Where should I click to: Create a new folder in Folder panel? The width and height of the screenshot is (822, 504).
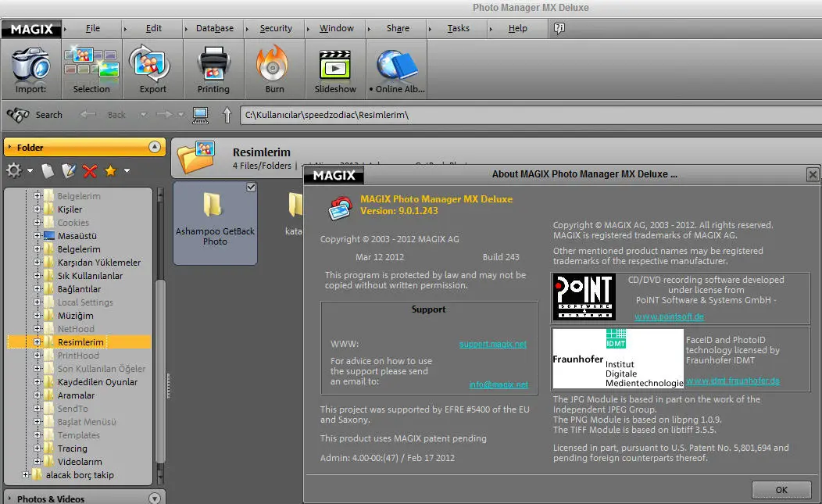(x=48, y=170)
